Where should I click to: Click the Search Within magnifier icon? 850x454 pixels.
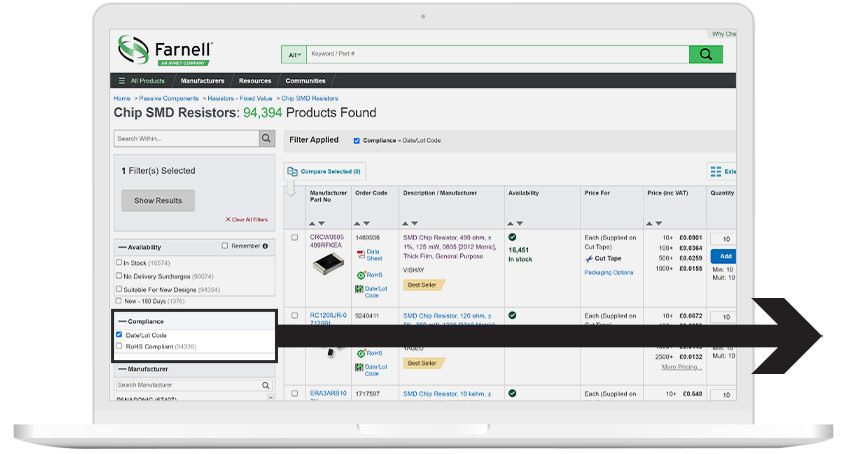click(x=266, y=138)
